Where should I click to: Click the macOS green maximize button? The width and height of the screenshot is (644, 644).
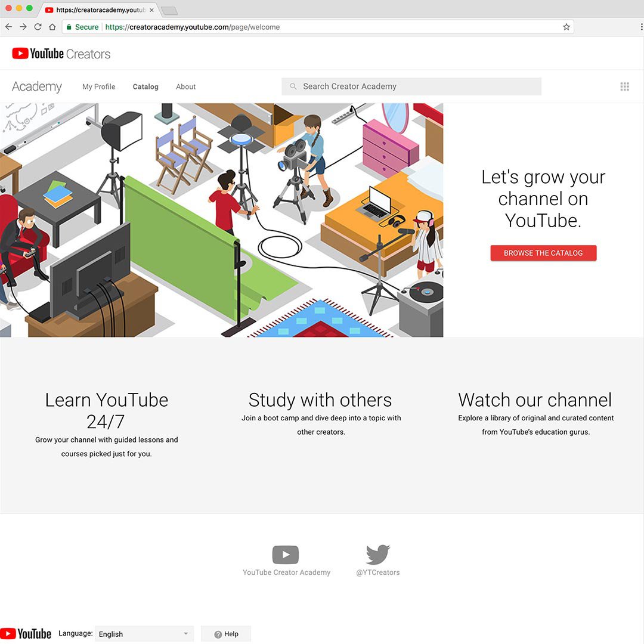30,8
